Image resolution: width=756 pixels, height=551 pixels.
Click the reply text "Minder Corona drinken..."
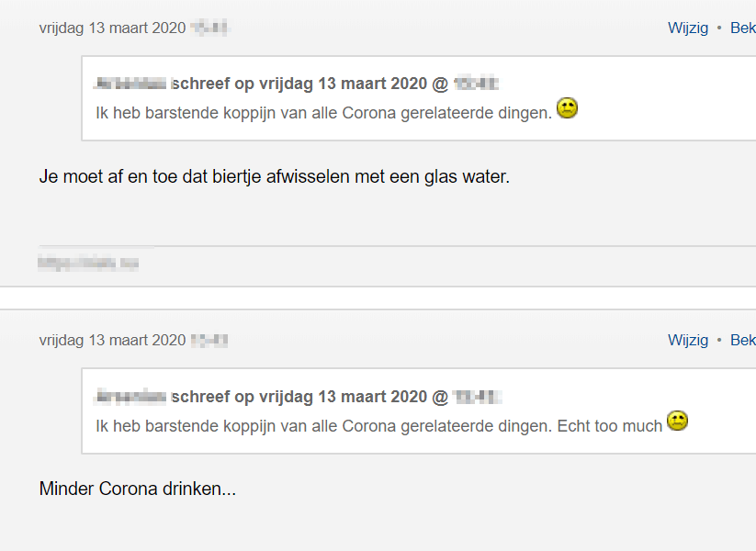coord(137,489)
